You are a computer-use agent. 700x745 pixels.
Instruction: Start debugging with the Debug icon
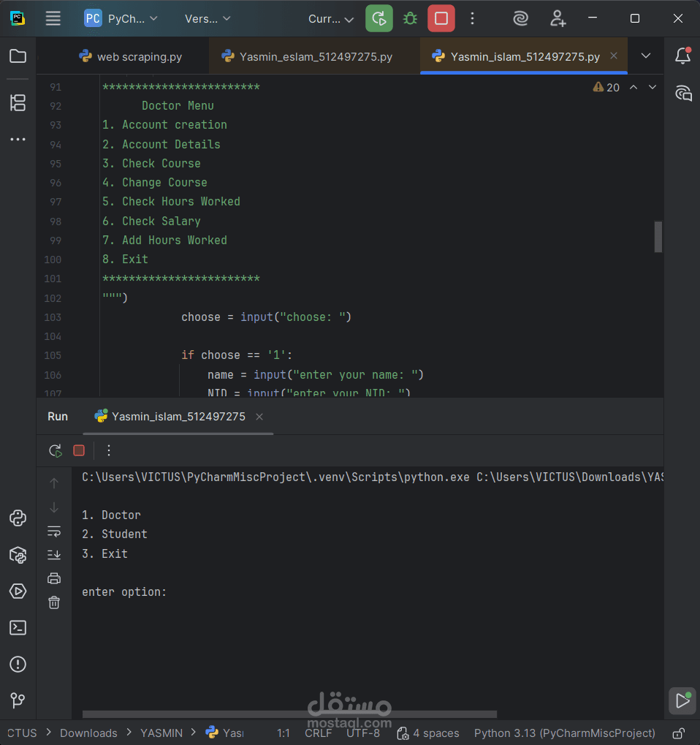[409, 18]
